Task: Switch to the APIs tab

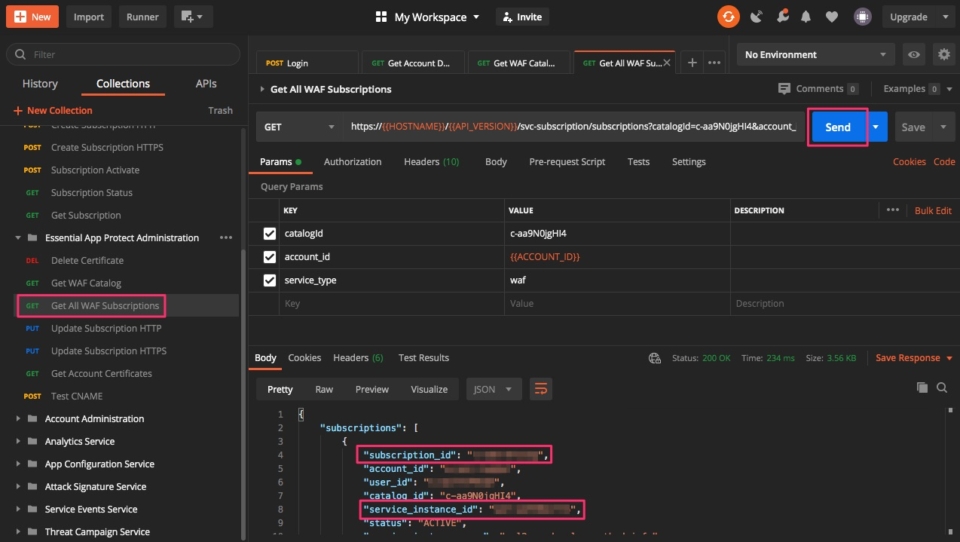Action: coord(206,83)
